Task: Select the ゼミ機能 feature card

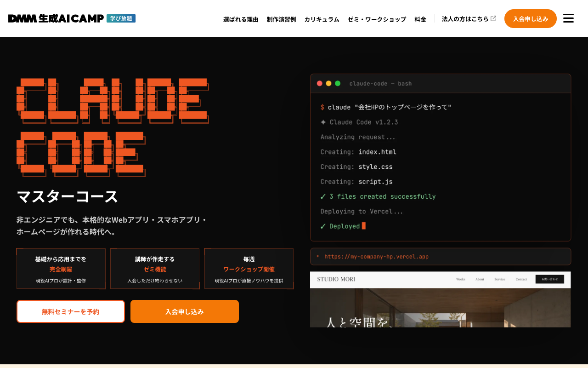Action: pos(155,269)
